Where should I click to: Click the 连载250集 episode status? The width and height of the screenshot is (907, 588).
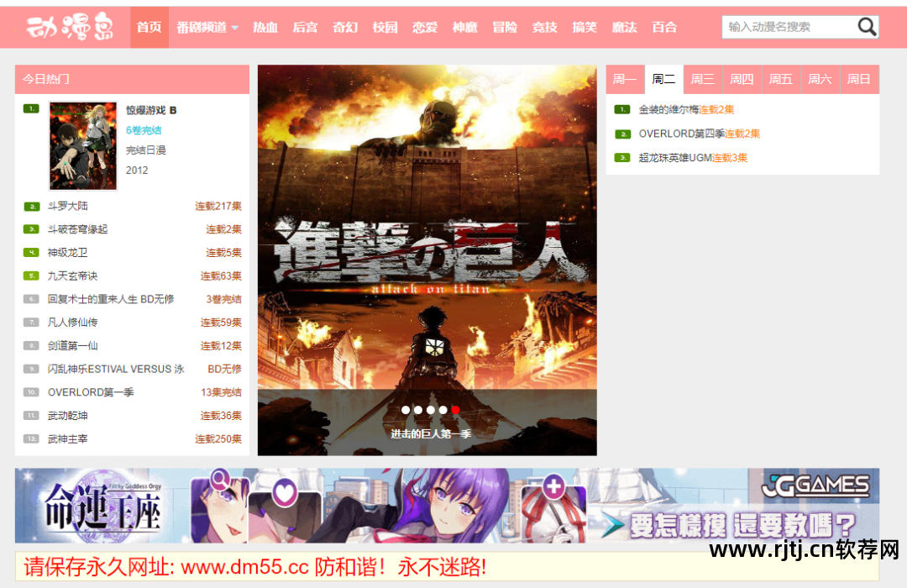click(218, 438)
